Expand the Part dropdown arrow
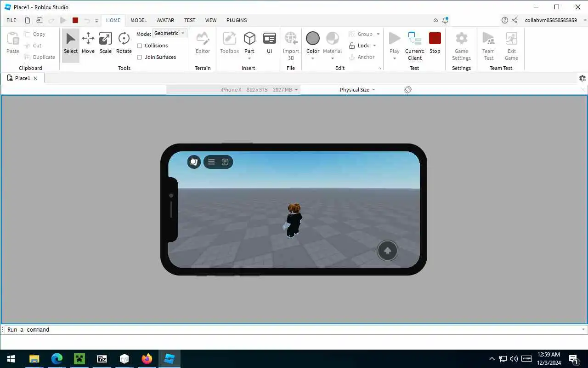Screen dimensions: 588x368 pyautogui.click(x=249, y=58)
